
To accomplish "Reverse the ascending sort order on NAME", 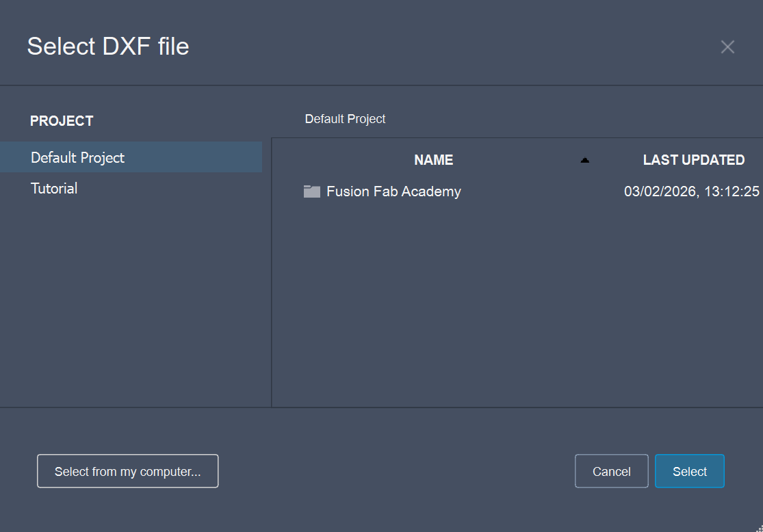I will (x=584, y=159).
